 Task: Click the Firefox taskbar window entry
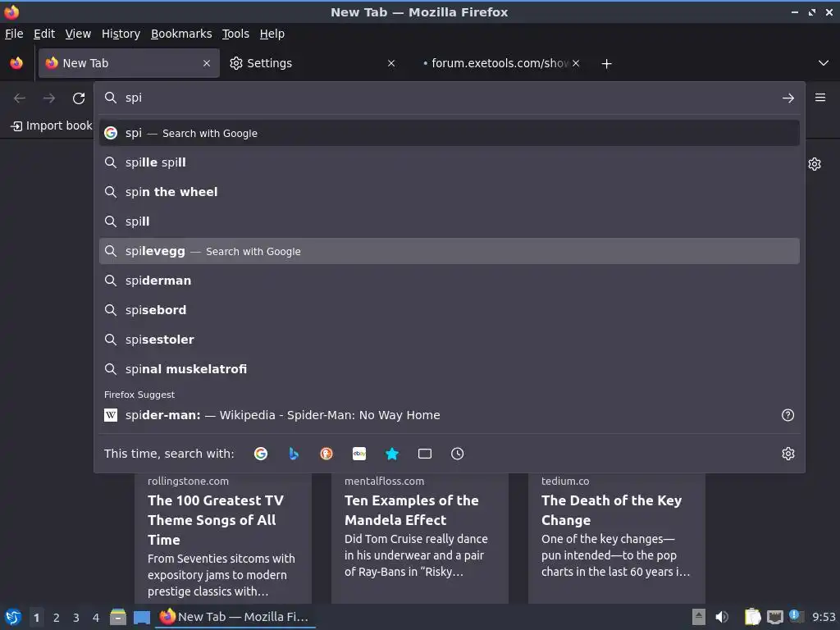click(x=235, y=617)
